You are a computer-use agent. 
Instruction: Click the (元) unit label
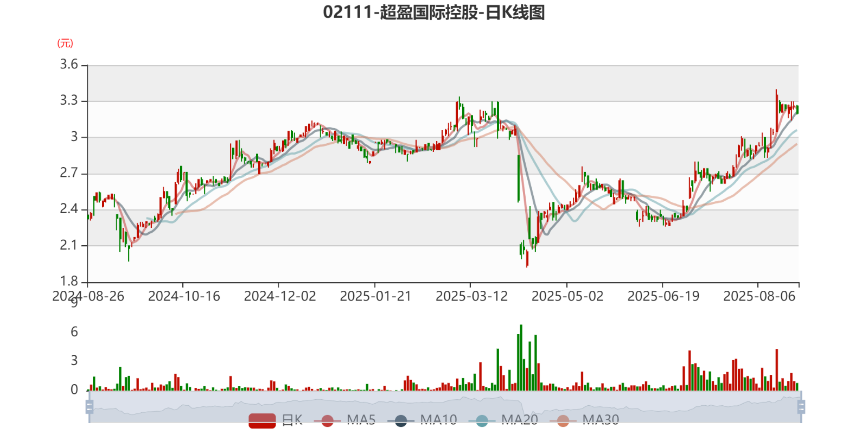click(x=65, y=43)
